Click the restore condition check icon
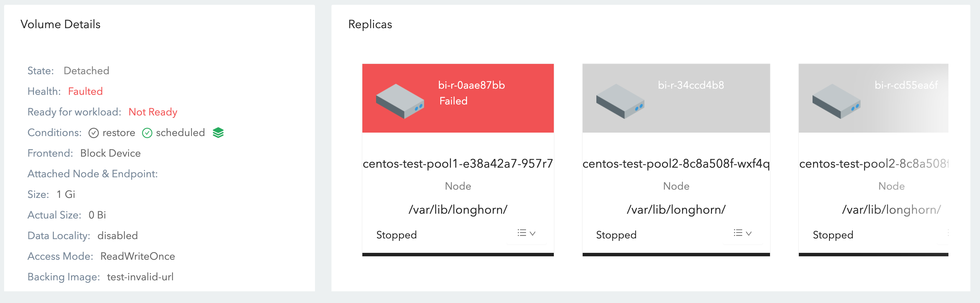980x303 pixels. (x=94, y=133)
